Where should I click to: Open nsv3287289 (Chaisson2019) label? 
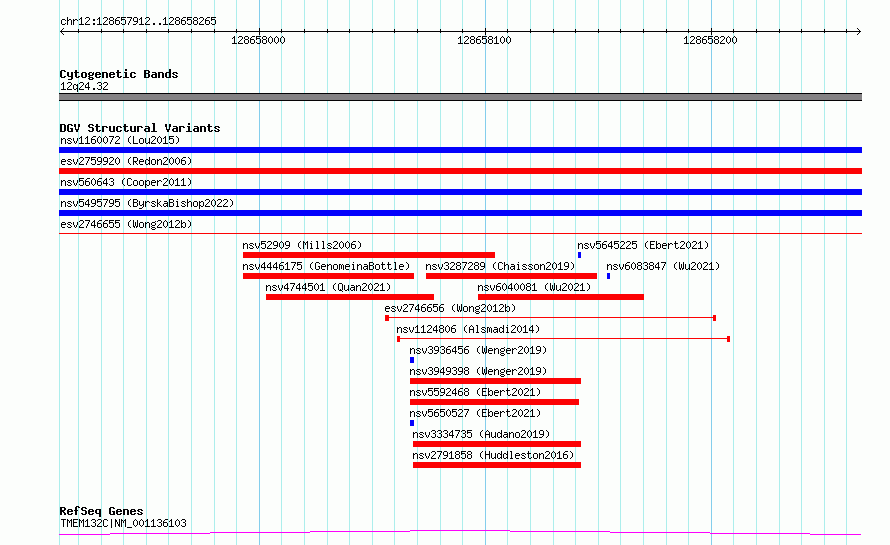pos(500,266)
